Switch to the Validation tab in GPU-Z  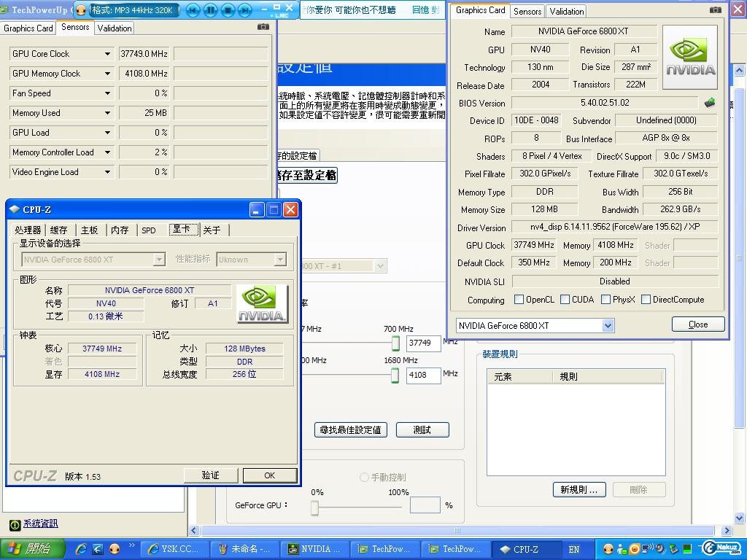click(x=566, y=11)
